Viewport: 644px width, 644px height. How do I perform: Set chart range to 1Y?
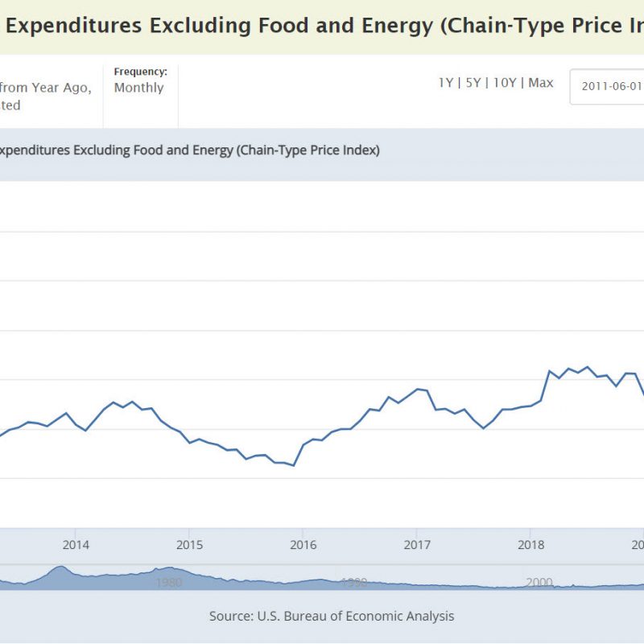click(446, 83)
